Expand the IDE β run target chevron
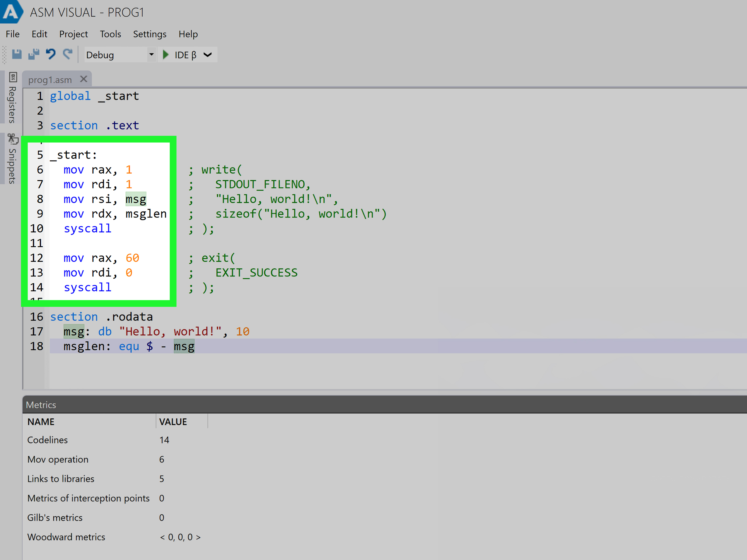The height and width of the screenshot is (560, 747). click(208, 55)
